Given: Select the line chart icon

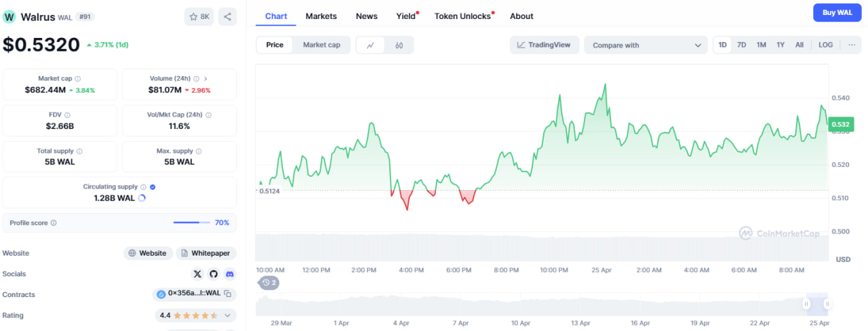Looking at the screenshot, I should coord(370,45).
